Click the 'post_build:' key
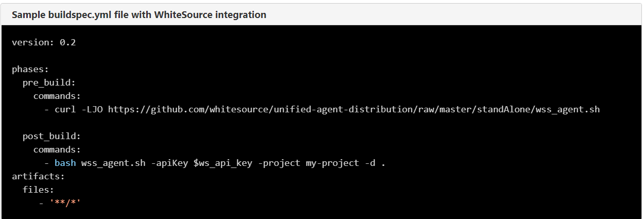The width and height of the screenshot is (644, 219). pyautogui.click(x=51, y=136)
